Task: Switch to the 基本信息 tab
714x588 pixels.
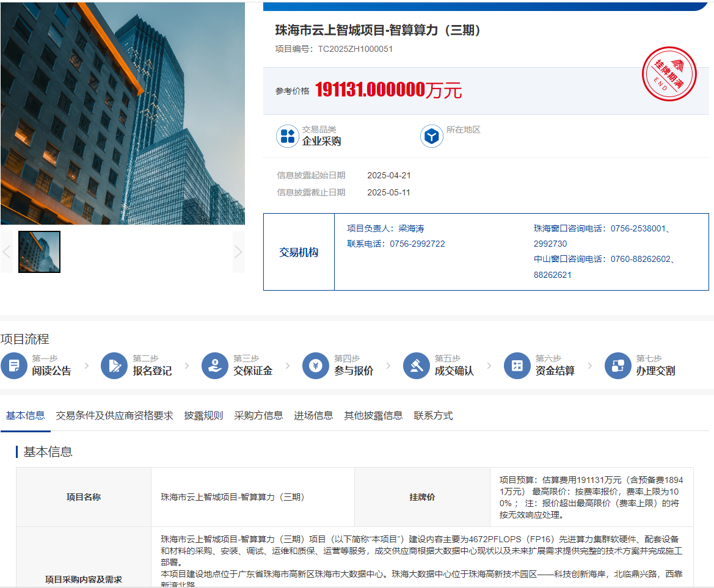Action: tap(25, 416)
